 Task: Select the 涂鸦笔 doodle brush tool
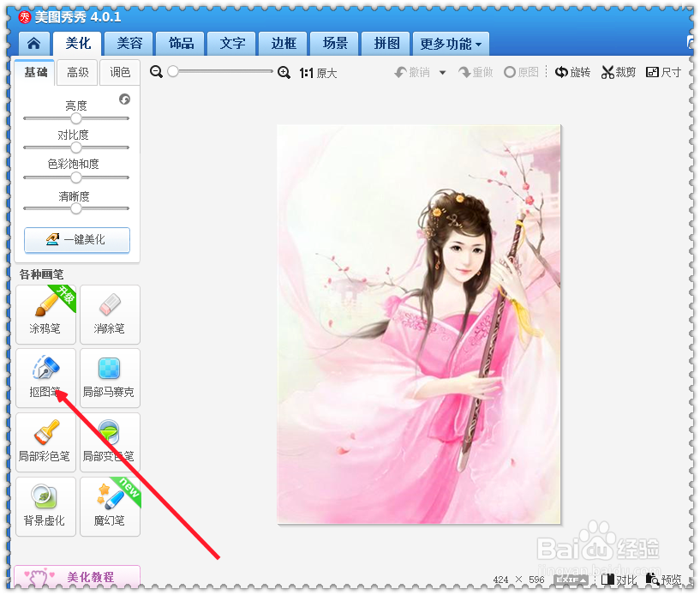[x=45, y=315]
